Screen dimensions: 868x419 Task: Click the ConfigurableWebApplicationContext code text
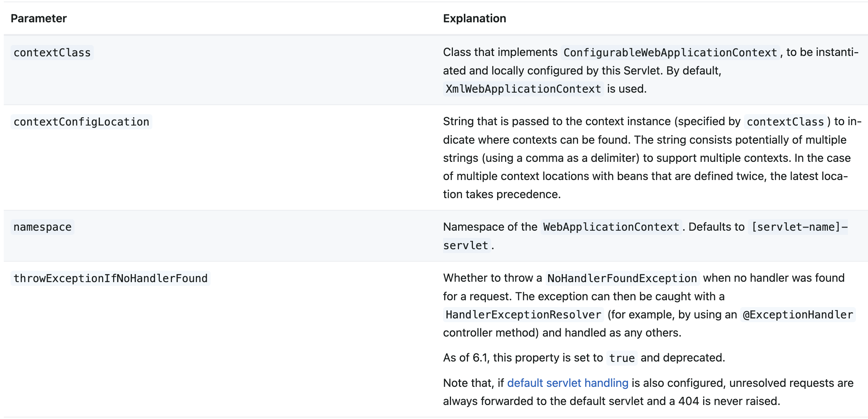point(670,53)
